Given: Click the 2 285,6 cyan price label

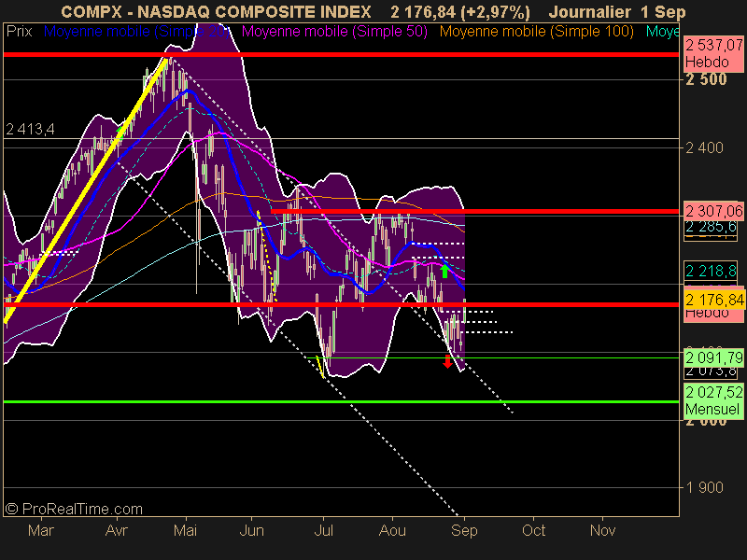Looking at the screenshot, I should [711, 227].
